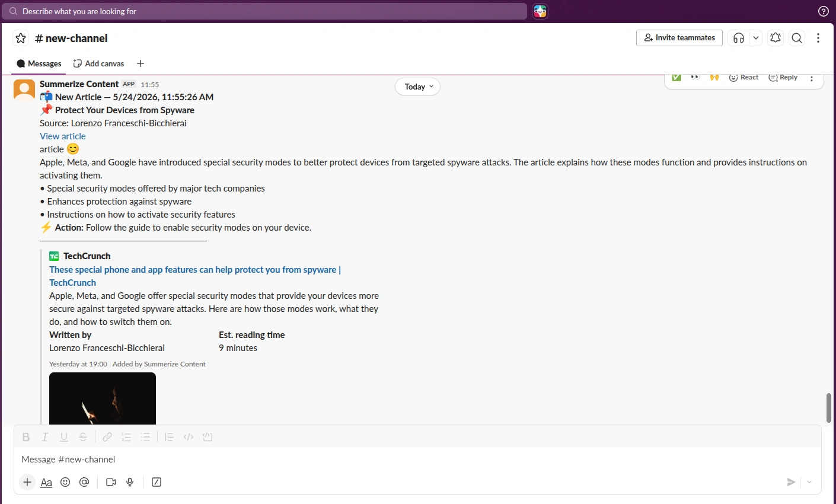
Task: Toggle ordered list formatting
Action: [126, 437]
